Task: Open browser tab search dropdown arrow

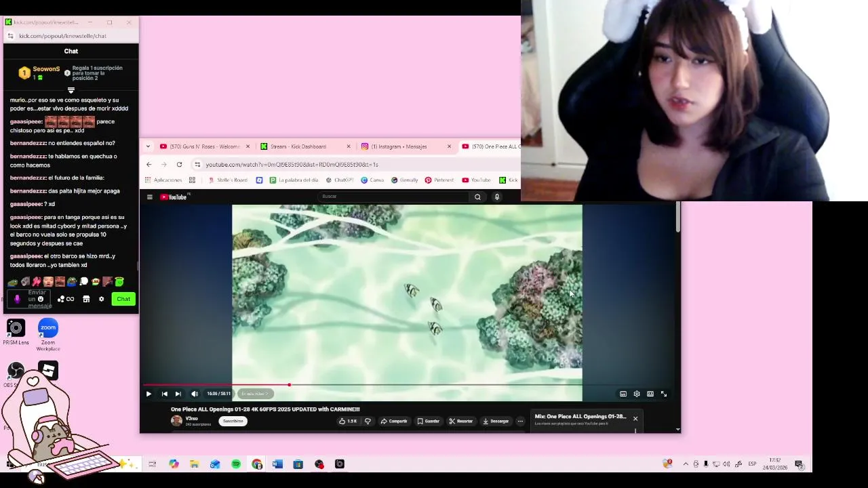Action: tap(148, 146)
